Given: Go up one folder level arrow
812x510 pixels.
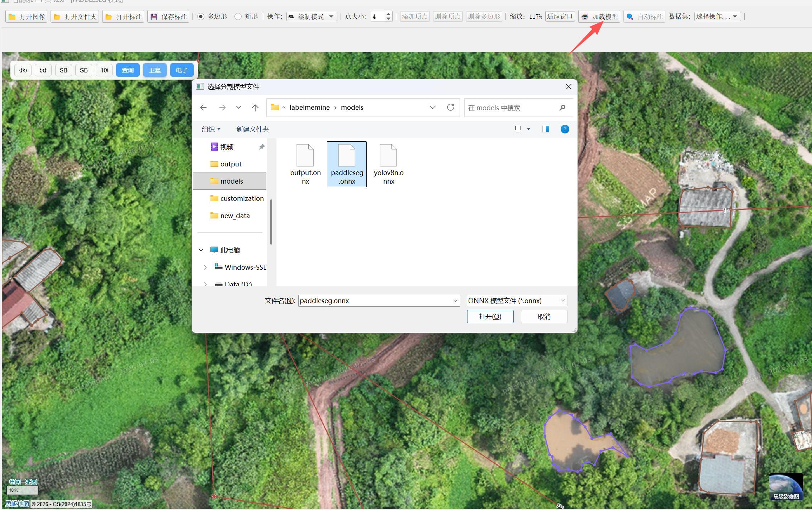Looking at the screenshot, I should click(255, 108).
